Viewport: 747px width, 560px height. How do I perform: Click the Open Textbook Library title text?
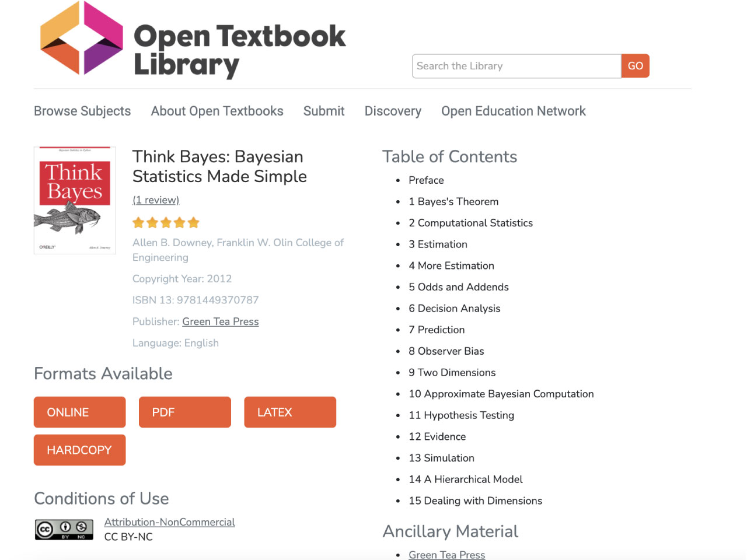click(239, 50)
